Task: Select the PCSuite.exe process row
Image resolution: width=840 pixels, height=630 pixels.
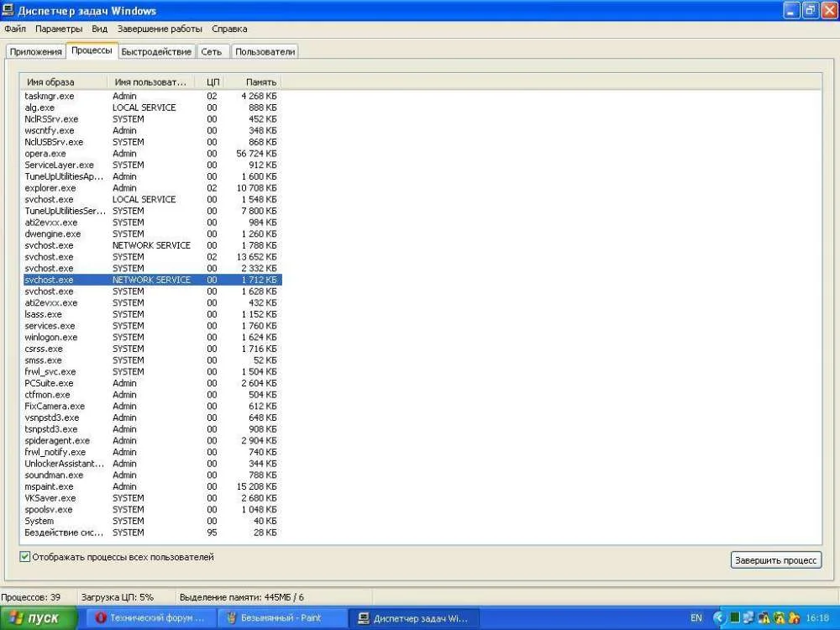Action: coord(152,384)
